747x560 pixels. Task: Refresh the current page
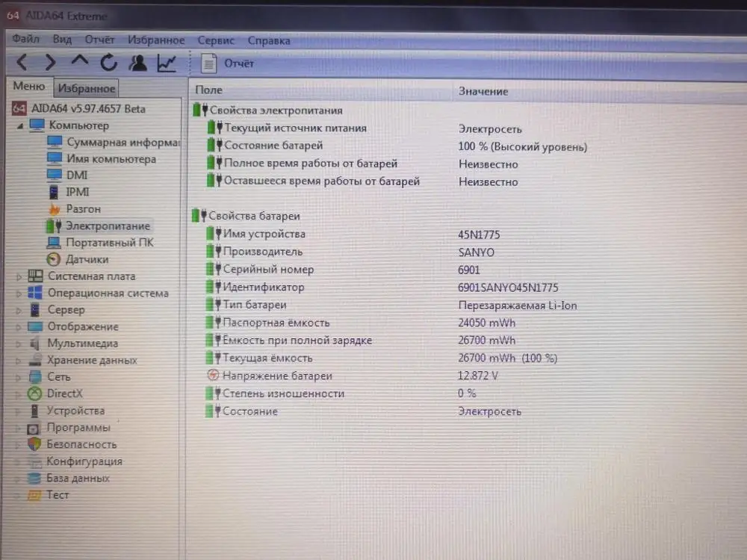coord(108,63)
